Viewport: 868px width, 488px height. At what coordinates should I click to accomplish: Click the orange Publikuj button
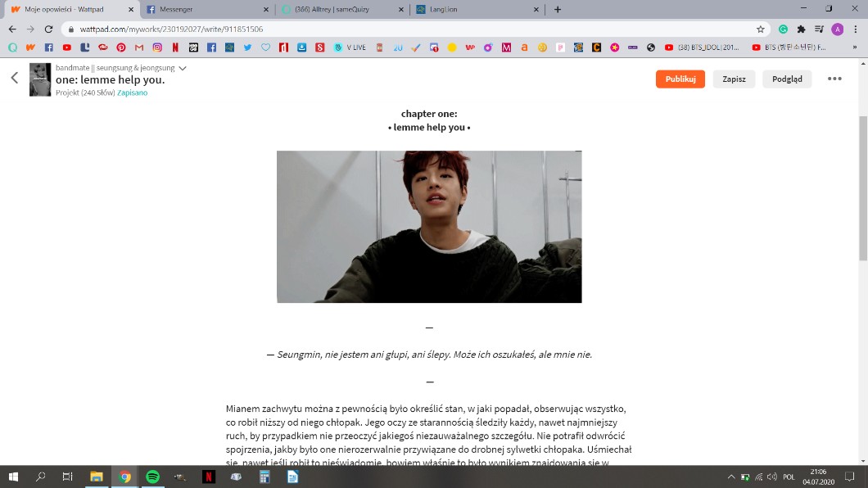click(680, 79)
